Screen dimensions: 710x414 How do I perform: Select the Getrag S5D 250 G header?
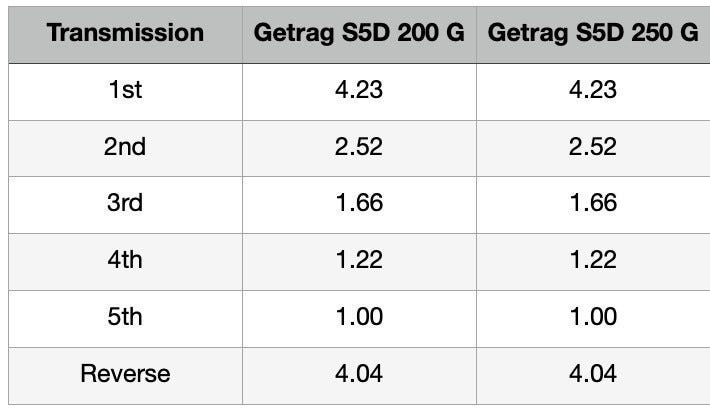point(593,33)
